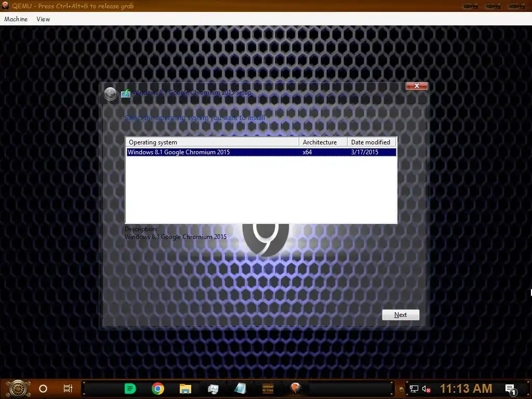
Task: Open the green notes app on taskbar
Action: point(130,389)
